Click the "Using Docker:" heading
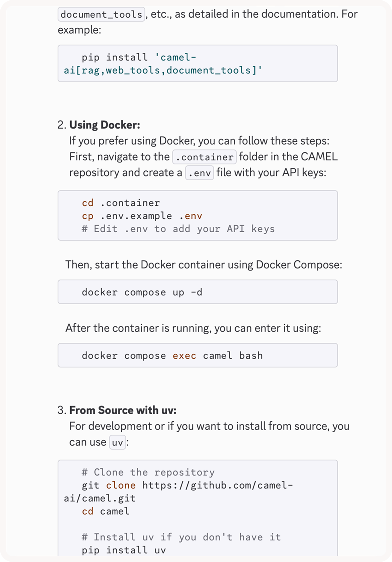Image resolution: width=392 pixels, height=562 pixels. click(104, 125)
